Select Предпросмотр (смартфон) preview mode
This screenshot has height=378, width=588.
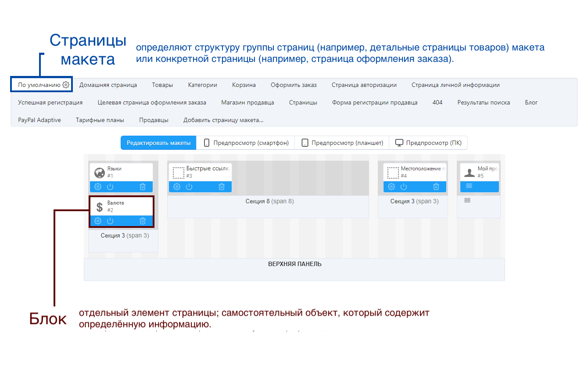[x=246, y=143]
